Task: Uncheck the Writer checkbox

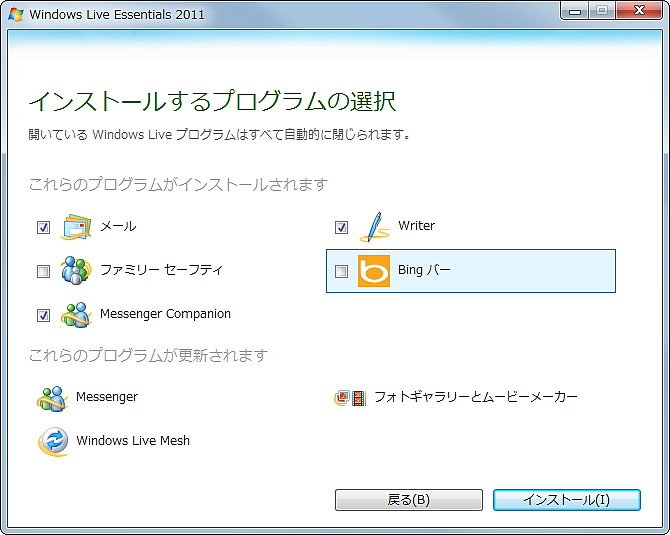Action: pos(341,227)
